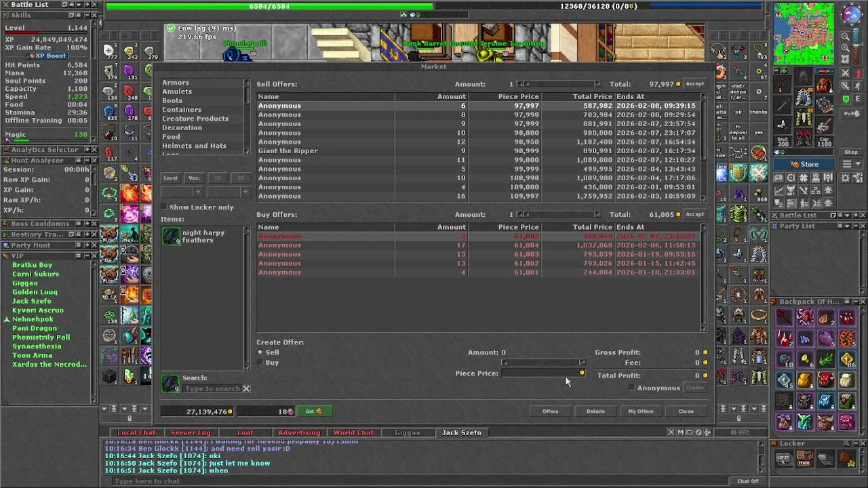The image size is (868, 488).
Task: Click the Offers button
Action: click(x=550, y=411)
